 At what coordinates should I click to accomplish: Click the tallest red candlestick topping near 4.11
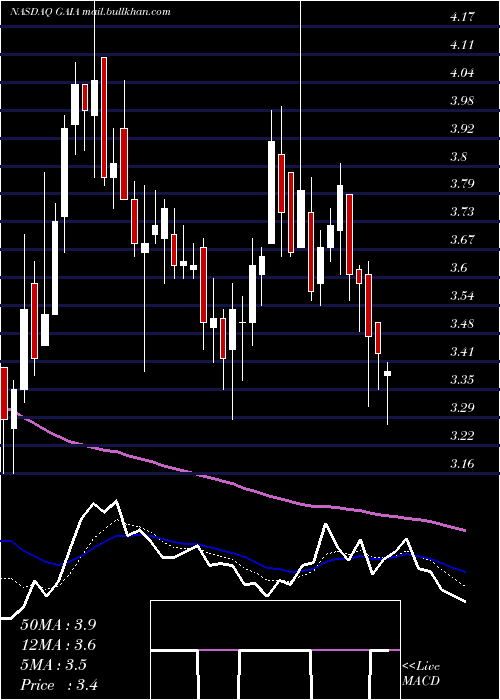[x=104, y=117]
